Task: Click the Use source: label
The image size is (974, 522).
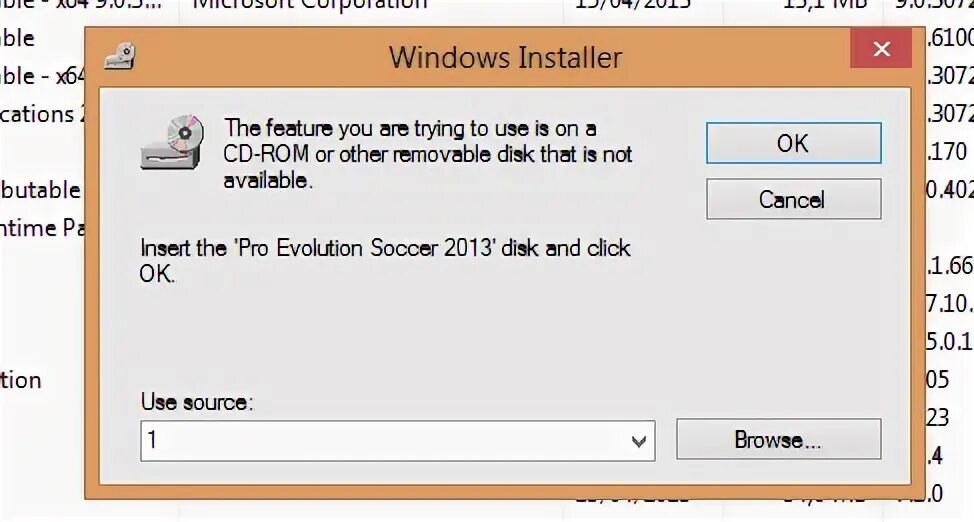Action: (197, 402)
